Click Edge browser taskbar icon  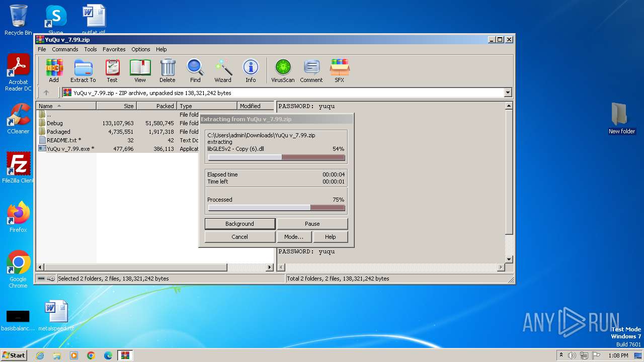108,355
